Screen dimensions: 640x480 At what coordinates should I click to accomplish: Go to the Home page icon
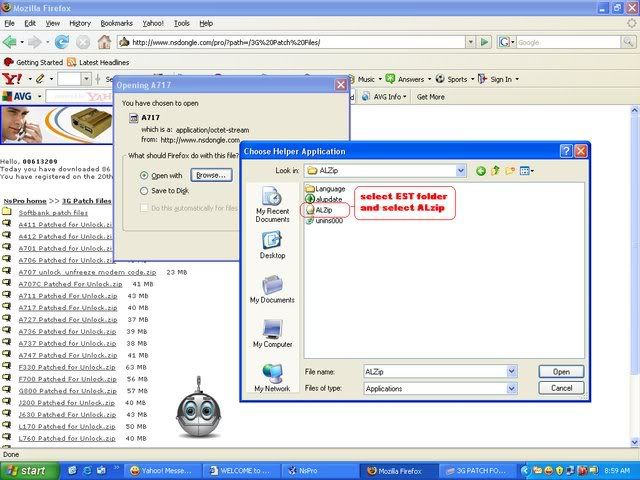104,42
